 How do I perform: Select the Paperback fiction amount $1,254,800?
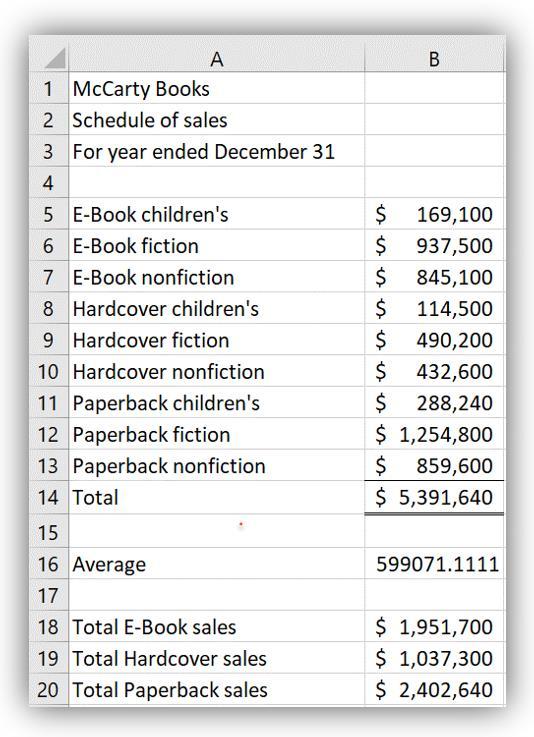coord(434,434)
